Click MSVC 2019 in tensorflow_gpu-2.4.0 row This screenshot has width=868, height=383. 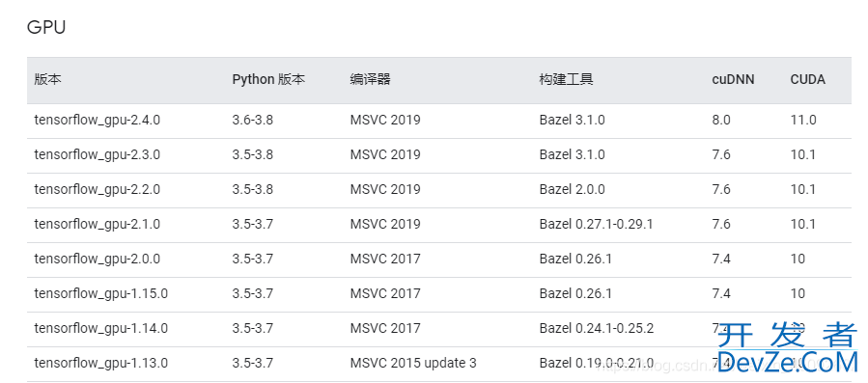coord(385,120)
